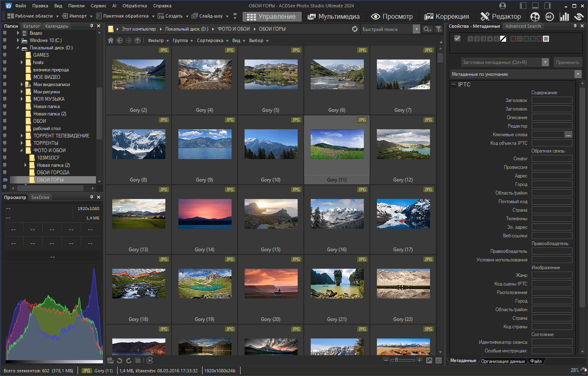
Task: Set rating 1 in Properties panel
Action: click(x=470, y=39)
